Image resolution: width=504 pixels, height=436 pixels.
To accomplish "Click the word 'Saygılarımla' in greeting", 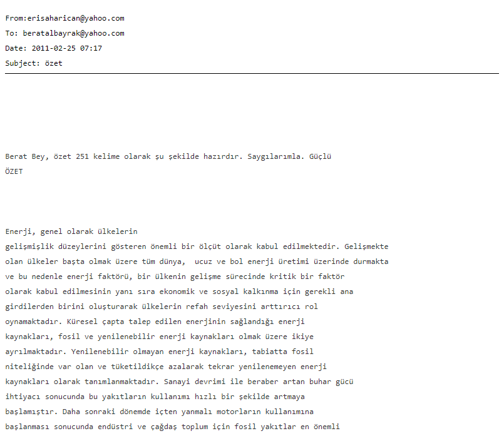I will (x=275, y=156).
